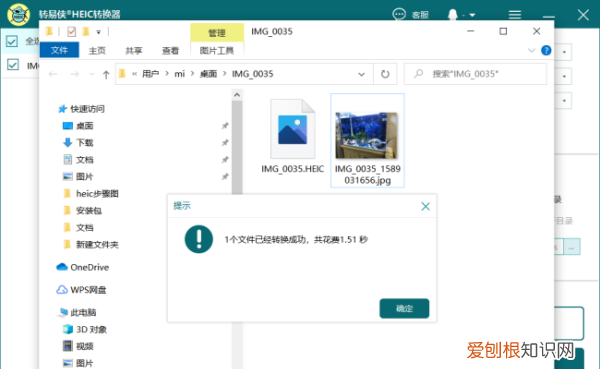Select the 管理 contextual tab

point(217,33)
